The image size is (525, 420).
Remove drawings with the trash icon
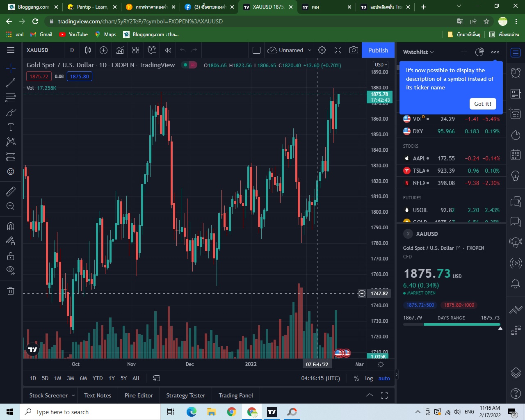click(x=11, y=291)
